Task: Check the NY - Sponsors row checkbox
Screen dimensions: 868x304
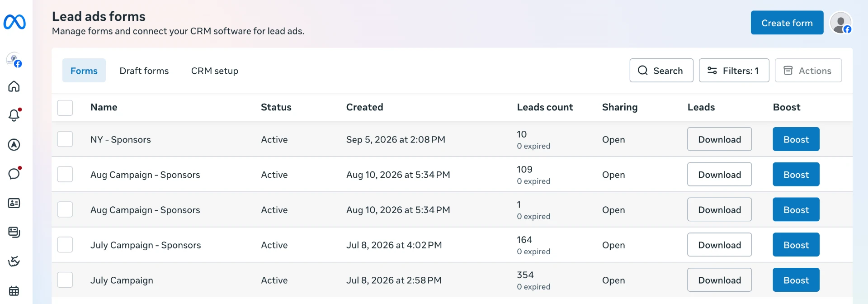Action: pyautogui.click(x=65, y=139)
